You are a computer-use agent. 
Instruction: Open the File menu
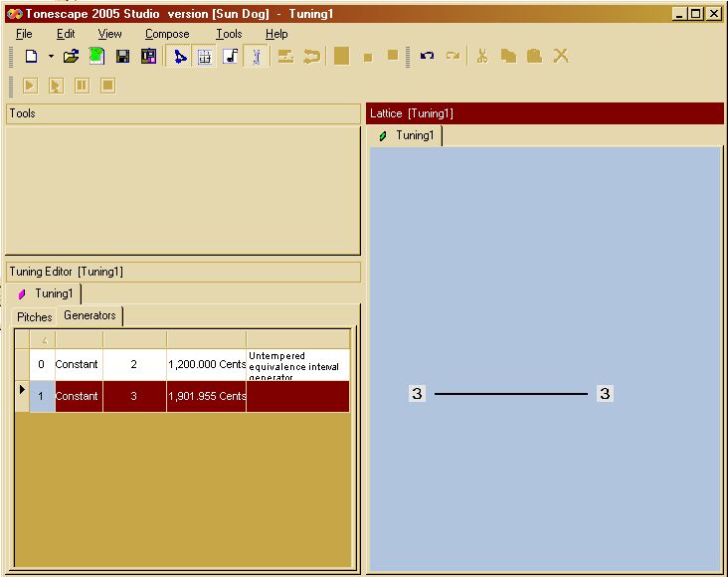coord(24,34)
